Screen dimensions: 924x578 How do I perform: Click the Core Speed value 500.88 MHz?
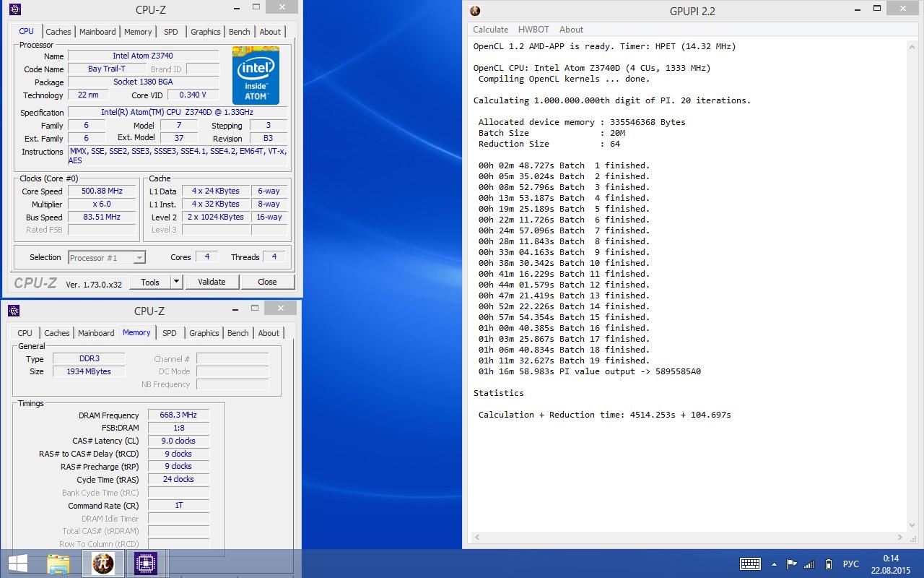click(x=101, y=191)
